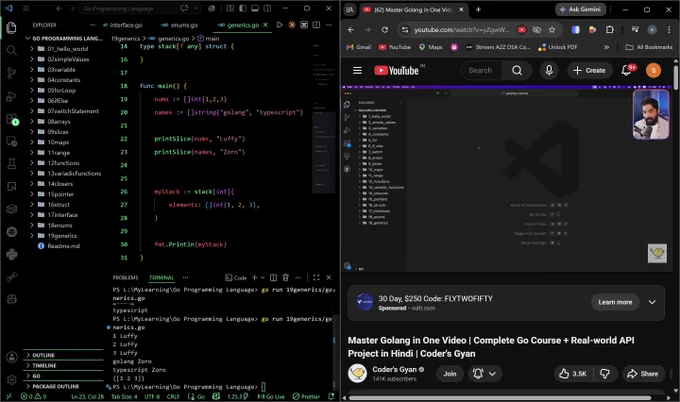
Task: Run the Go file with play button
Action: point(279,25)
